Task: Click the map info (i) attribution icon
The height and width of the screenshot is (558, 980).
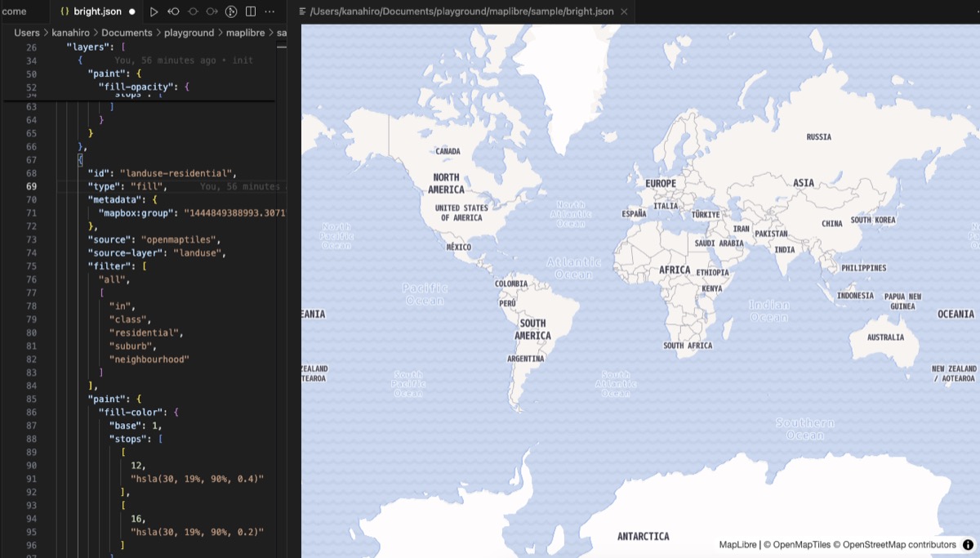Action: point(968,545)
